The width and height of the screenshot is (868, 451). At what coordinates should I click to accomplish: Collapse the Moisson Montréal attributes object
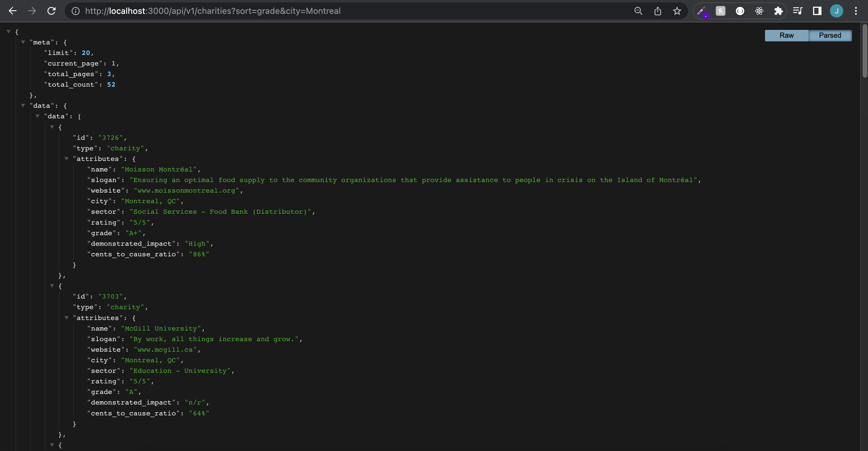[x=67, y=159]
